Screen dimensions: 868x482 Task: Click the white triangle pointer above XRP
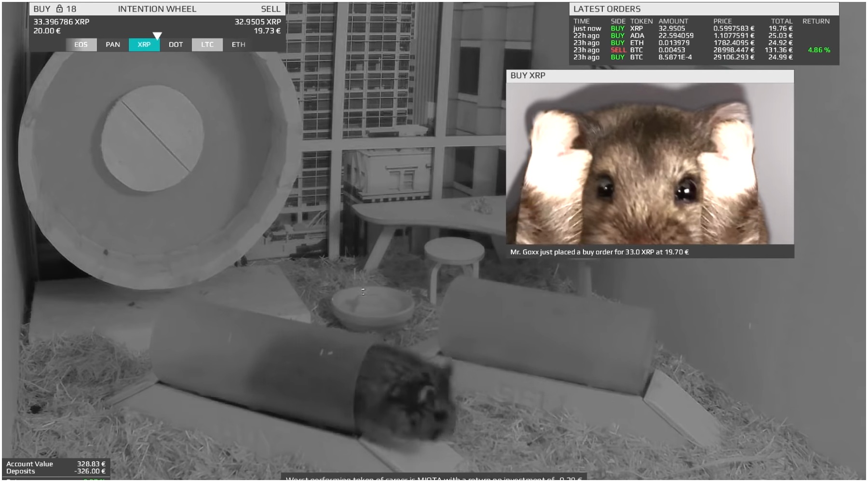(x=157, y=36)
